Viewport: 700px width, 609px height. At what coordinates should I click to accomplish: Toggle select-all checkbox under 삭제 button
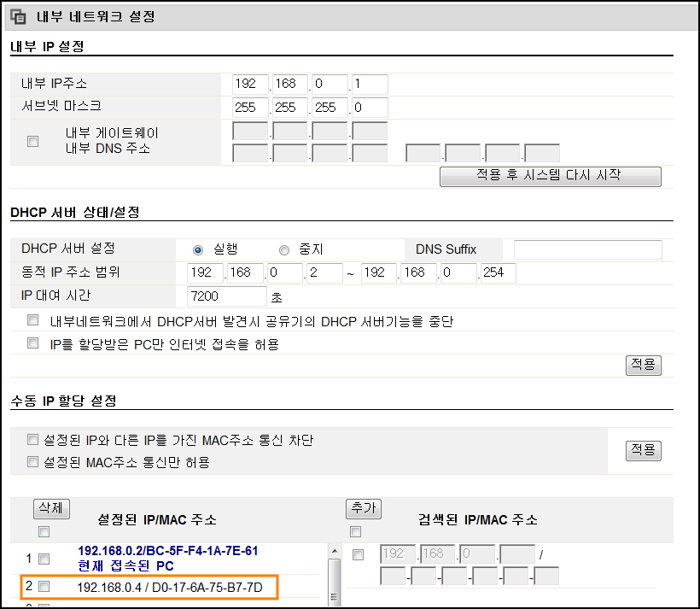coord(44,532)
